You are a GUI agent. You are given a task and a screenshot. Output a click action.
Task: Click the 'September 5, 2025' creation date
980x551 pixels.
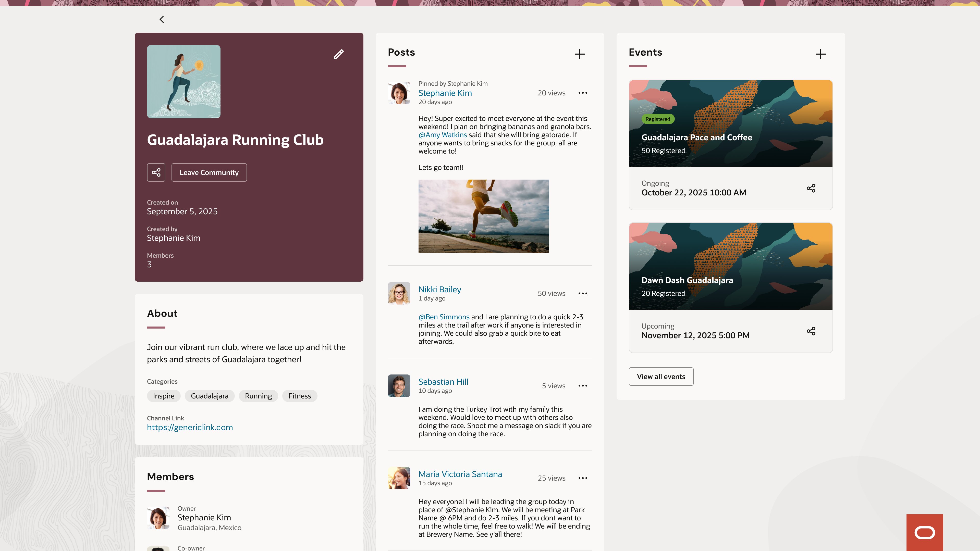pos(182,211)
